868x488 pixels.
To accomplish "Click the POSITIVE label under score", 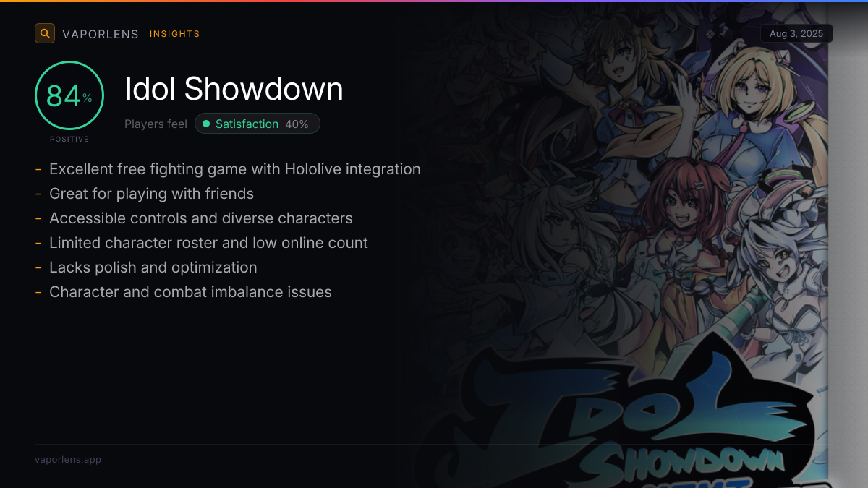I will click(x=69, y=139).
